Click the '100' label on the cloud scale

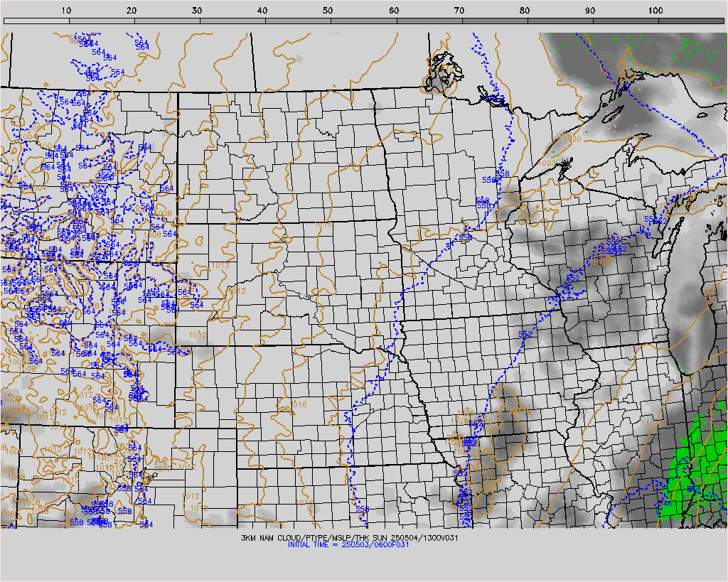pyautogui.click(x=655, y=11)
